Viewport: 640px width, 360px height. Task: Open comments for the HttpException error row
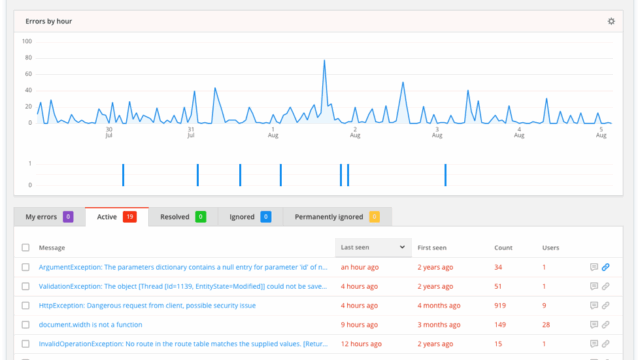[594, 305]
